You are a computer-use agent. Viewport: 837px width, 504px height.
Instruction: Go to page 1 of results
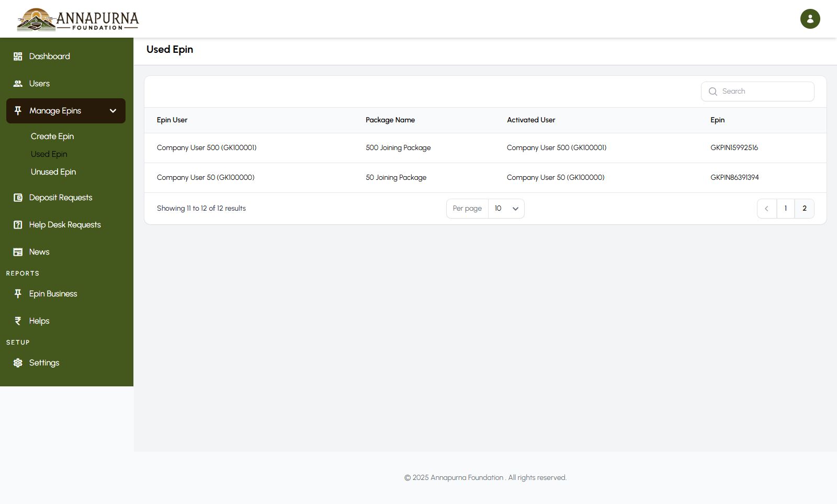[x=786, y=209]
